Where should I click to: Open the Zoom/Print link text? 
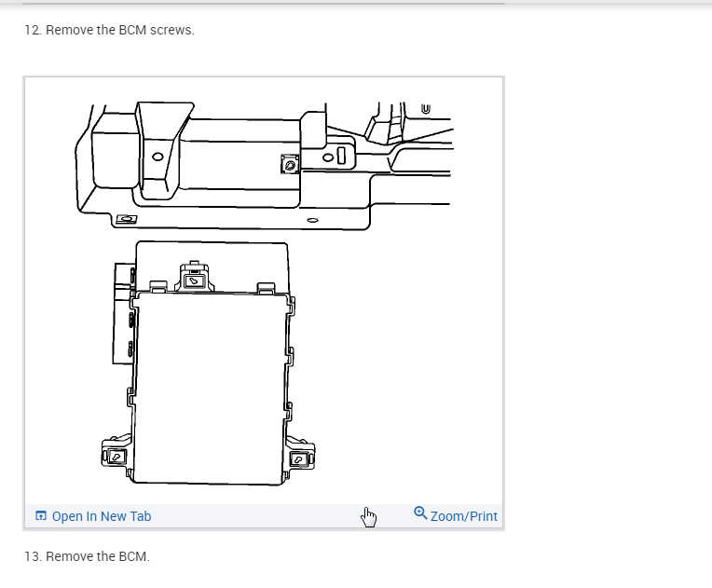pos(463,516)
